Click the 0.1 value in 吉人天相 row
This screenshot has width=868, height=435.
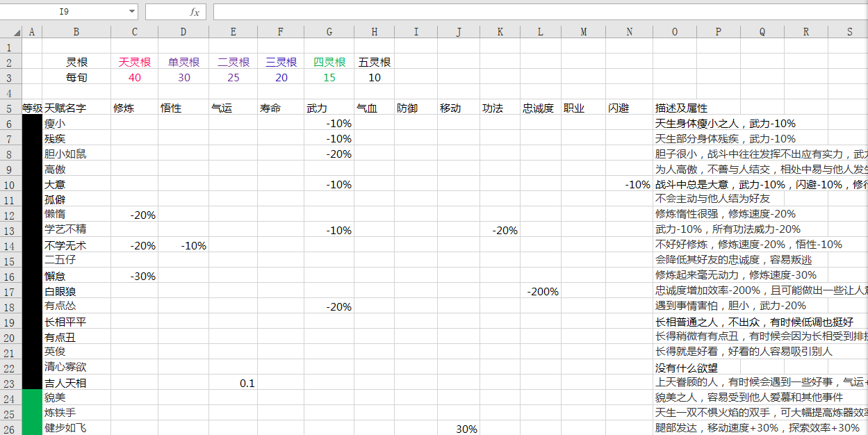[x=233, y=383]
